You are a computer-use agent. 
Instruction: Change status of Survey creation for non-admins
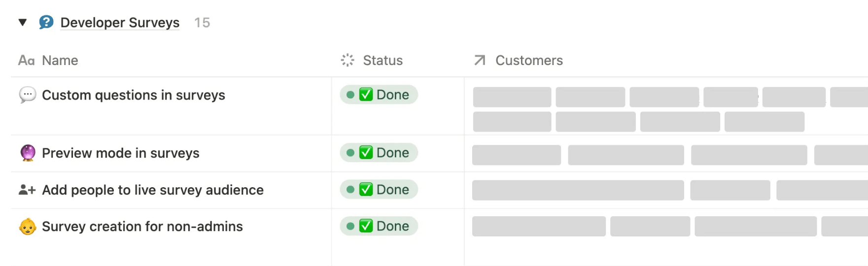[x=379, y=226]
